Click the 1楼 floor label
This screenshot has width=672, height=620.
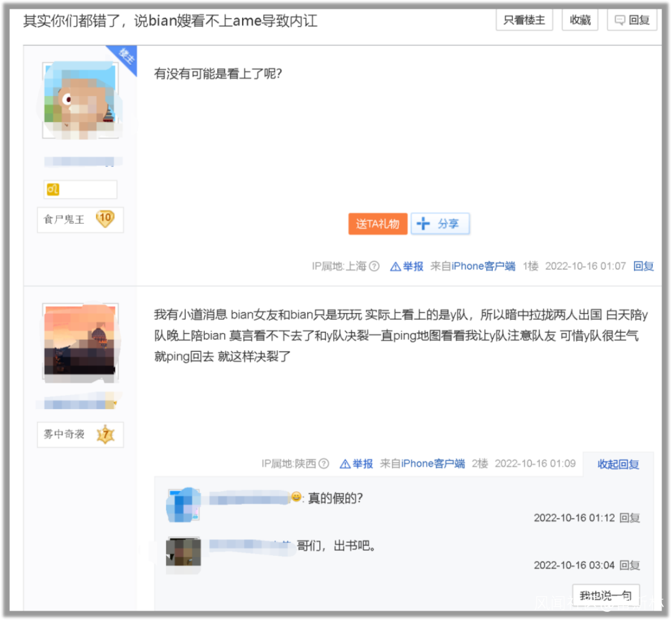pyautogui.click(x=531, y=266)
